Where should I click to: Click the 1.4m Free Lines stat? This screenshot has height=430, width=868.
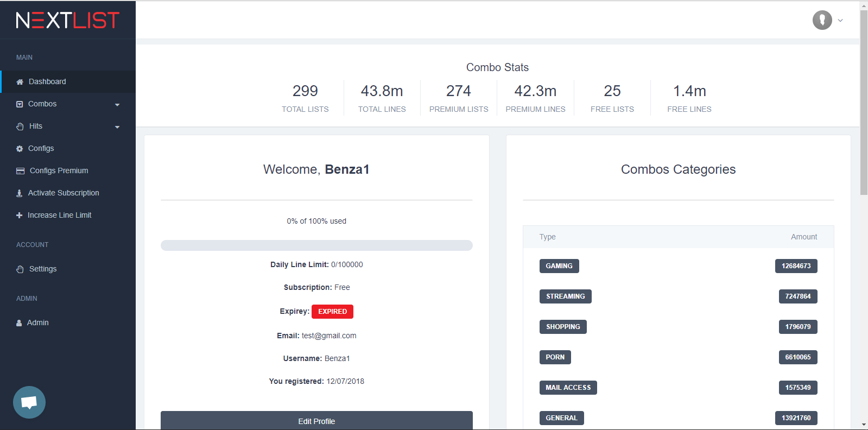pos(689,98)
